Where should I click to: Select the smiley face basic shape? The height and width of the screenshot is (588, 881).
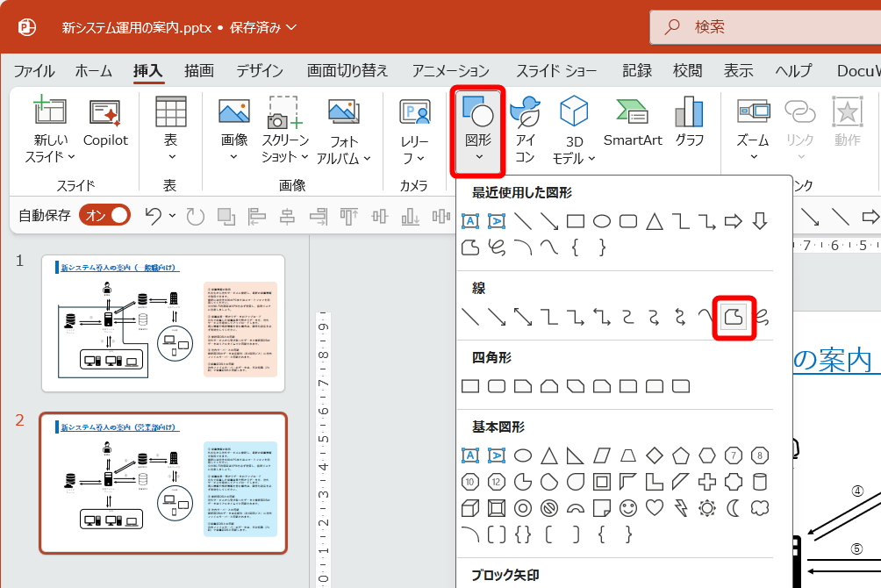tap(628, 508)
